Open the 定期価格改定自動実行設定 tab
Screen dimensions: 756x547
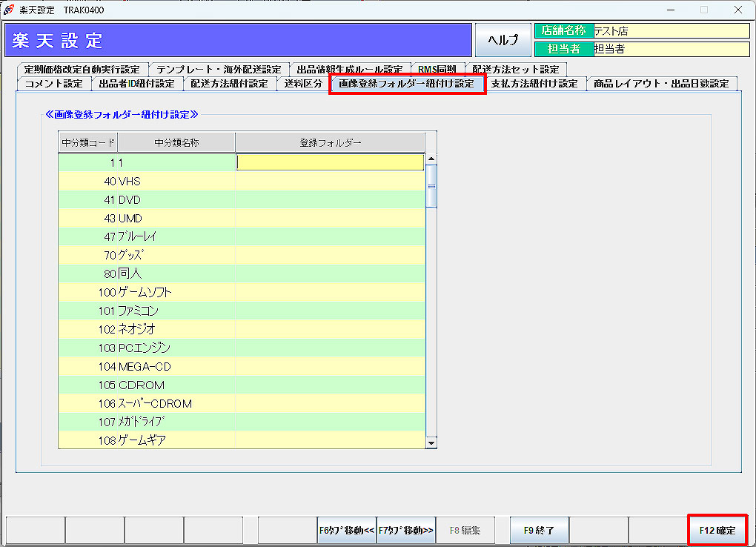coord(82,69)
